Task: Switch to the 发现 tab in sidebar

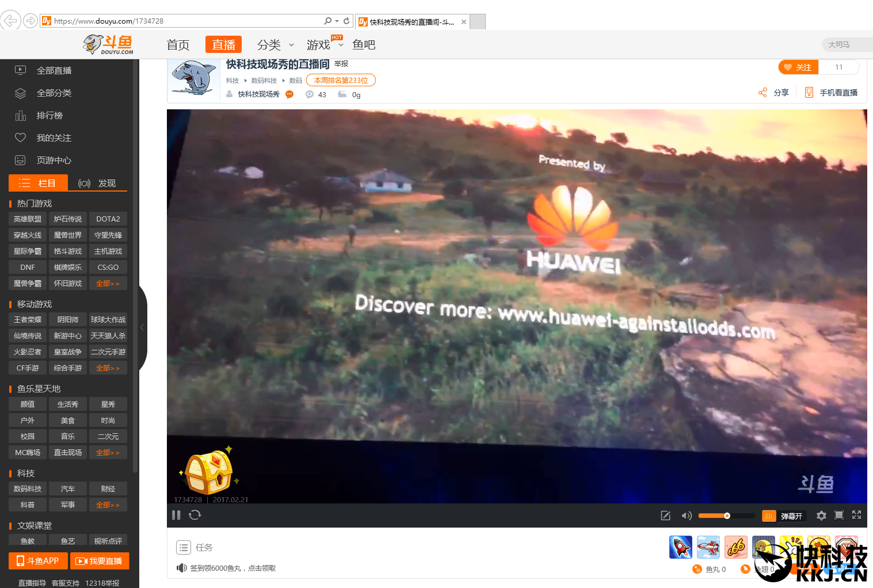Action: click(x=97, y=183)
